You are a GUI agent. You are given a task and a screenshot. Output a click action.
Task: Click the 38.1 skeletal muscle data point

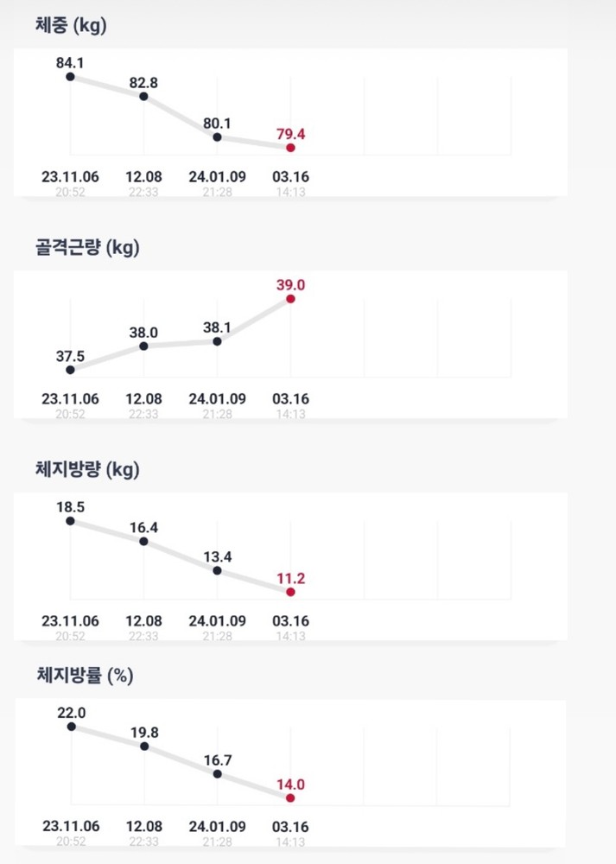[x=217, y=341]
